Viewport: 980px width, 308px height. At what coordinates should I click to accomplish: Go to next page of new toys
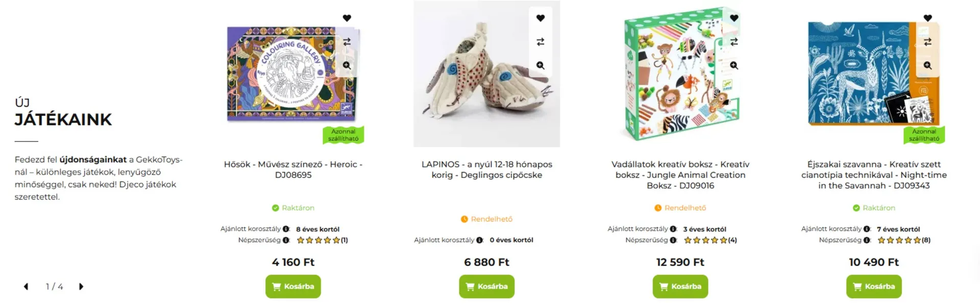tap(81, 287)
